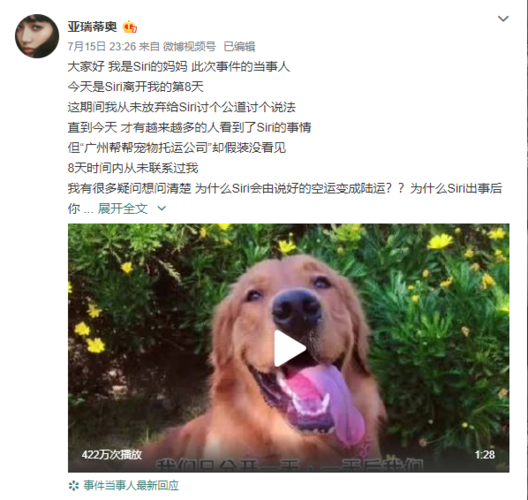Open the profile of user 亚瑞蒂奥

[92, 27]
